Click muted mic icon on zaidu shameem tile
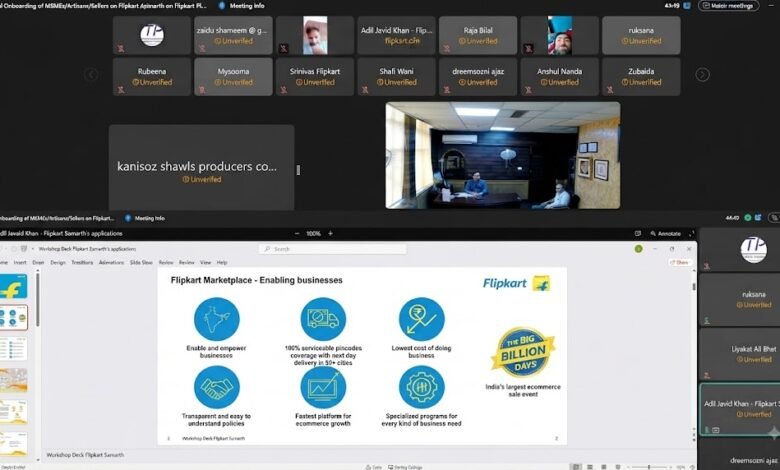The width and height of the screenshot is (780, 470). 202,48
